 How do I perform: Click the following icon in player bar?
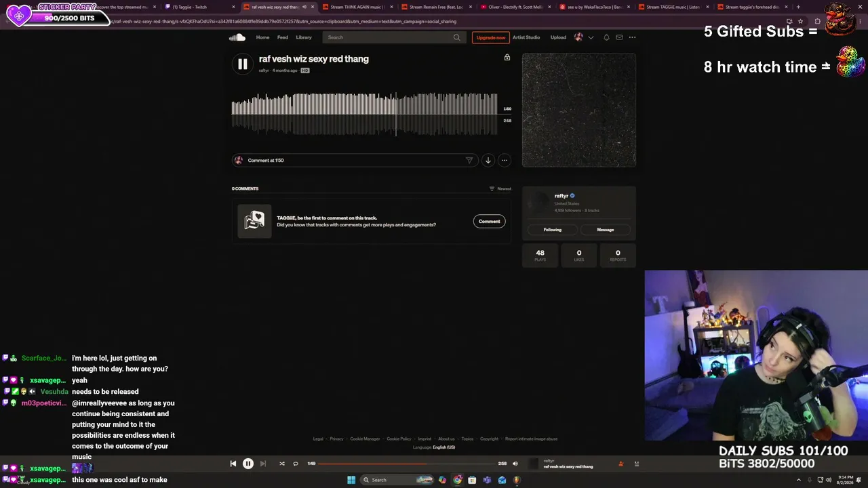tap(620, 464)
